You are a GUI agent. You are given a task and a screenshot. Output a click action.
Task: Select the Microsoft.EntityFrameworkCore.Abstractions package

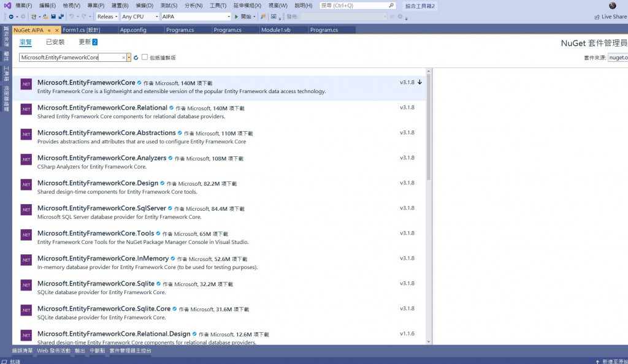[x=220, y=137]
